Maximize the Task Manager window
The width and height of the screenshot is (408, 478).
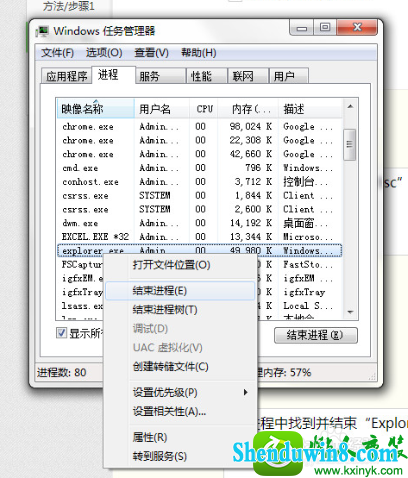click(325, 27)
